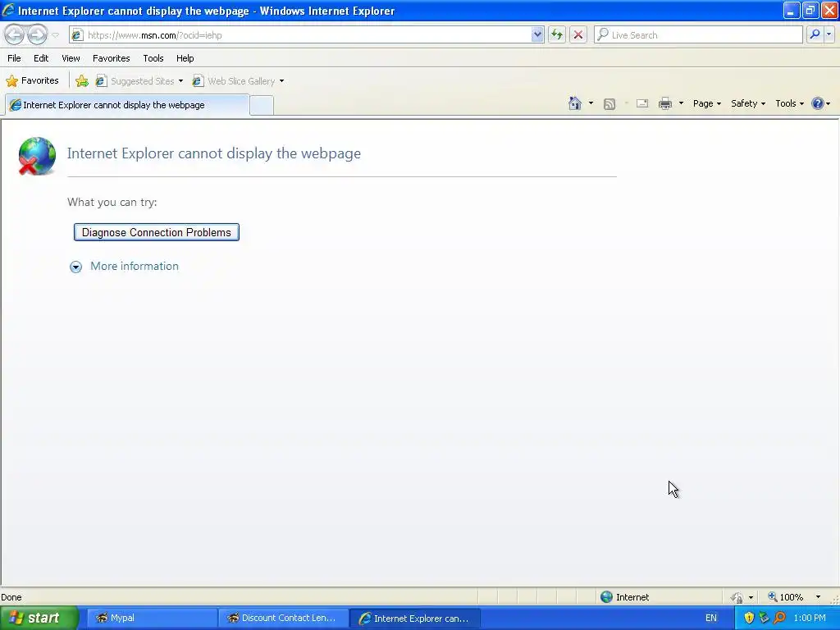
Task: Click the Internet Explorer taskbar button
Action: 415,618
